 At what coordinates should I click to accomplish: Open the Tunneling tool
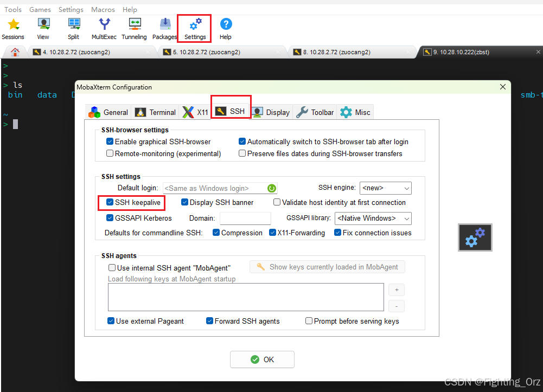(x=133, y=27)
